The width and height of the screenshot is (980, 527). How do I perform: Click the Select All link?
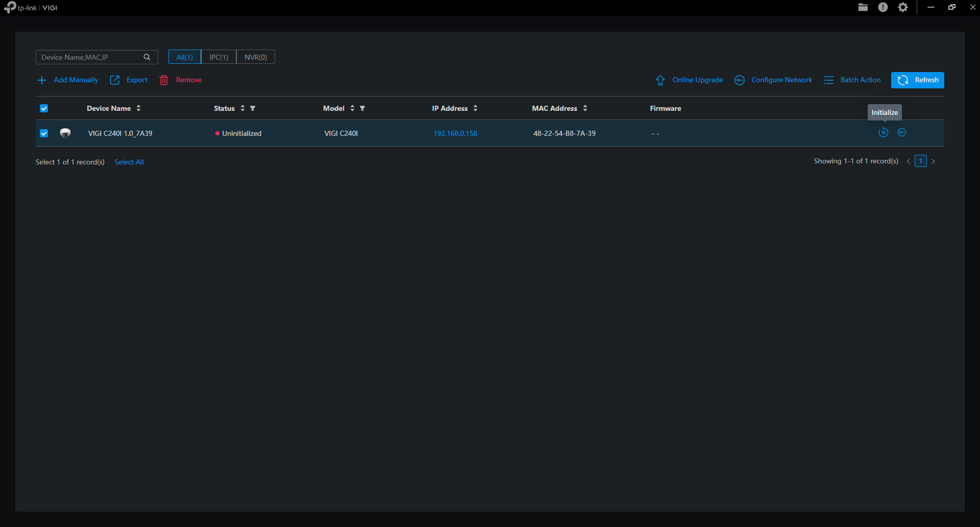point(129,162)
